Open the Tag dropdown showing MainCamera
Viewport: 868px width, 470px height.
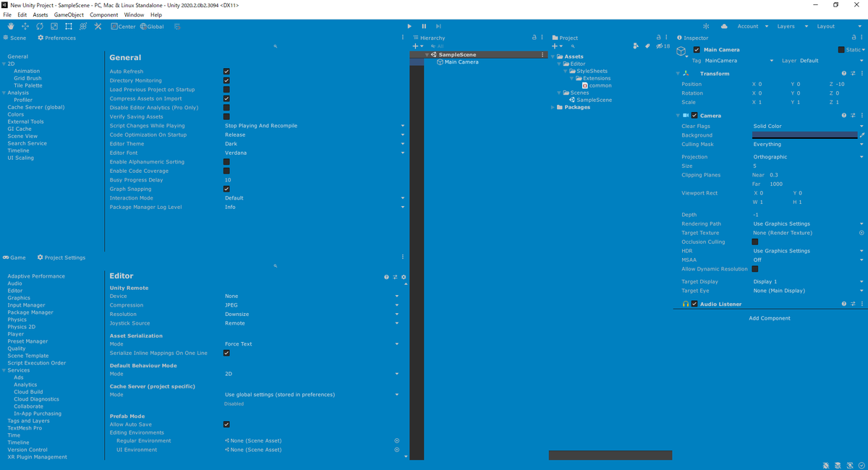[x=739, y=61]
